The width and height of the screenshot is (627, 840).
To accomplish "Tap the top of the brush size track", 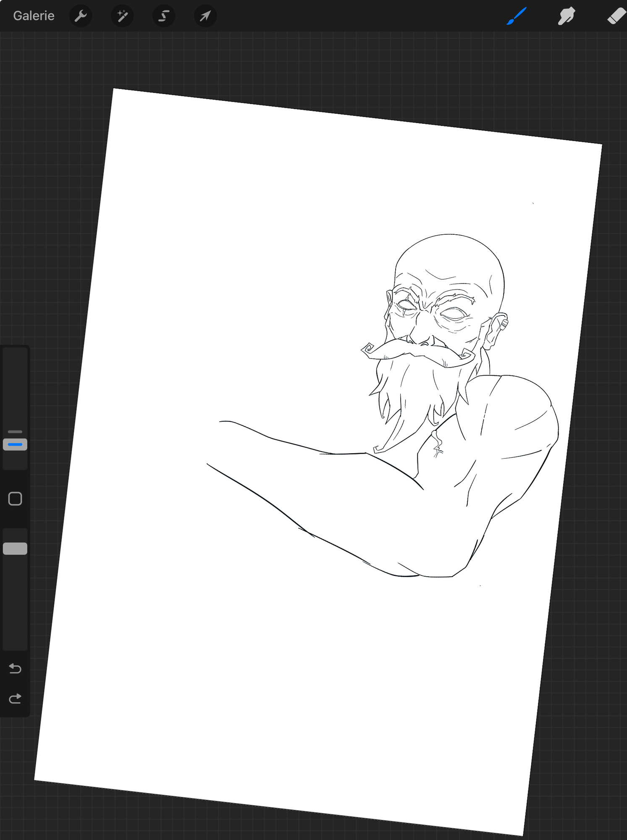I will click(15, 355).
